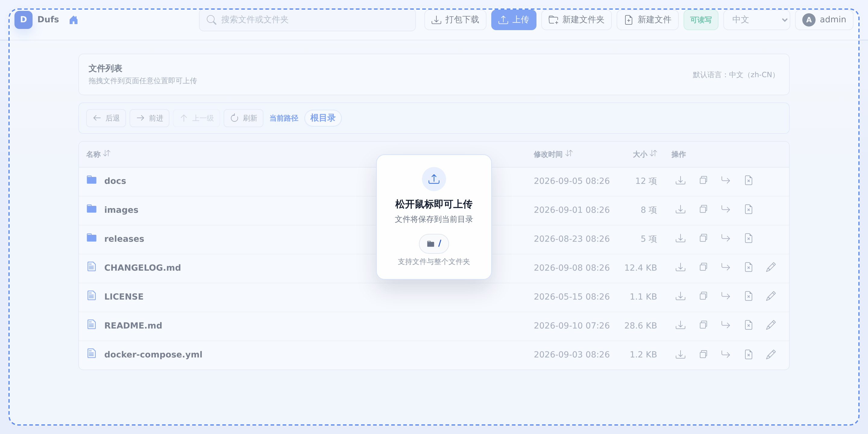This screenshot has width=868, height=434.
Task: Open README.md
Action: (133, 325)
